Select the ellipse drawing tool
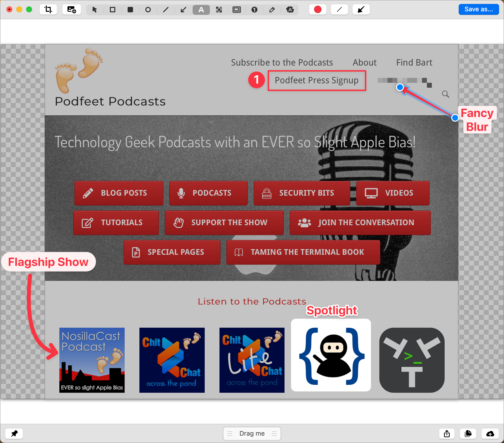Screen dimensions: 504x443 pos(148,10)
